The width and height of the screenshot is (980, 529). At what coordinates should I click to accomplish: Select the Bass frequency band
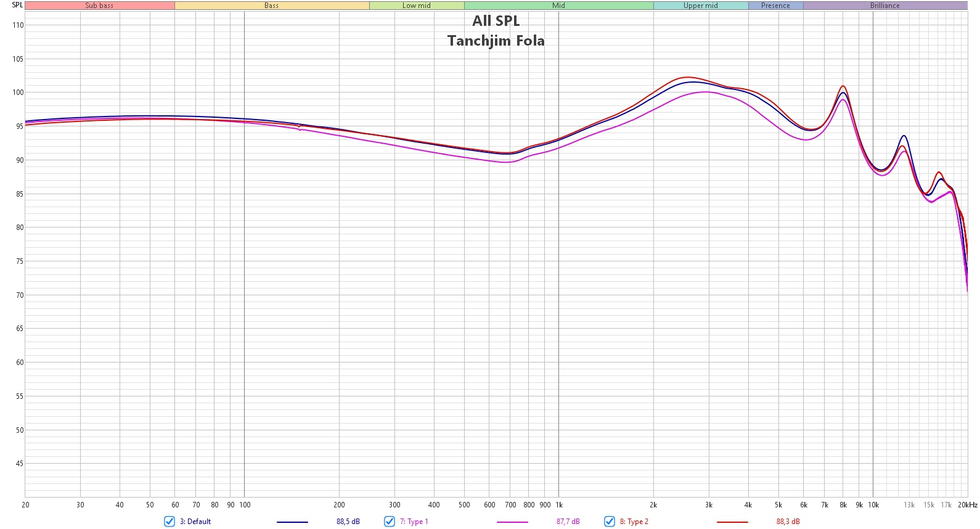[x=272, y=6]
